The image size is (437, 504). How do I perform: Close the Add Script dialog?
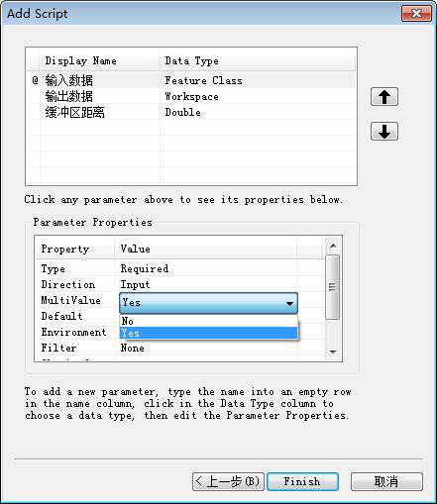(416, 14)
